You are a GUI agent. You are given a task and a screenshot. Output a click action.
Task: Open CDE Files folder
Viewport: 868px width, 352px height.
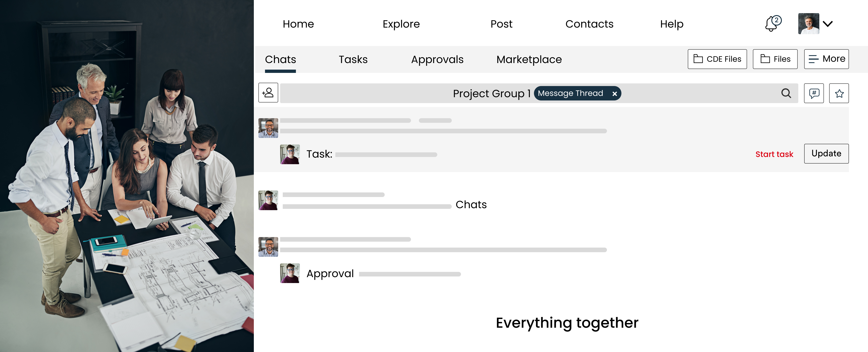[x=717, y=59]
